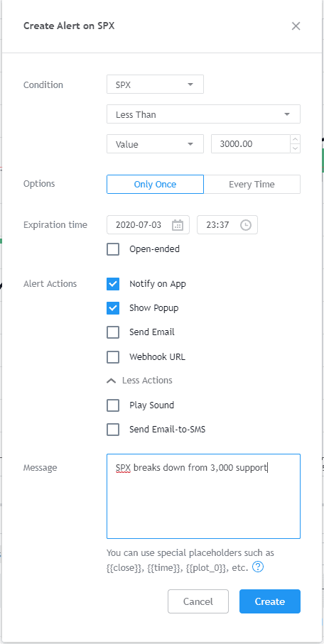Open the SPX condition dropdown
324x644 pixels.
pyautogui.click(x=155, y=84)
